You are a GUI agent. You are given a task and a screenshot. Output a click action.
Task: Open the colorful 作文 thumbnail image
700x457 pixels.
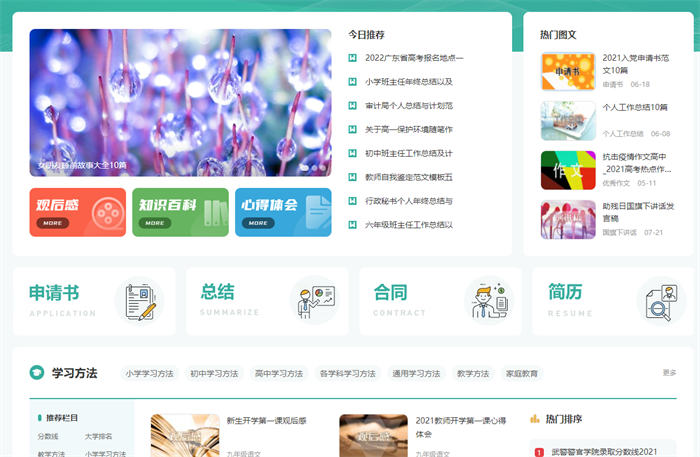567,170
